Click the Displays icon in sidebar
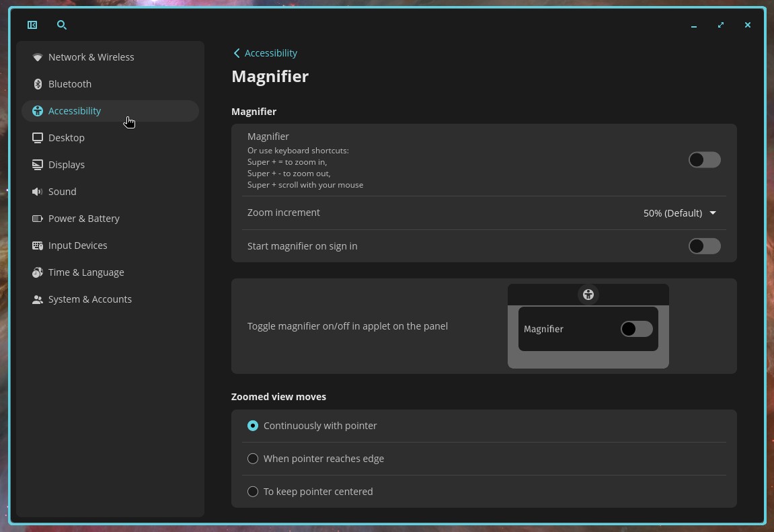The width and height of the screenshot is (774, 532). [x=38, y=165]
